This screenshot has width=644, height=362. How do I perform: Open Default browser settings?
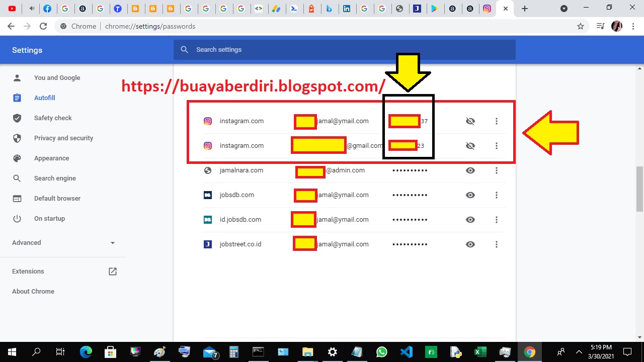(57, 199)
